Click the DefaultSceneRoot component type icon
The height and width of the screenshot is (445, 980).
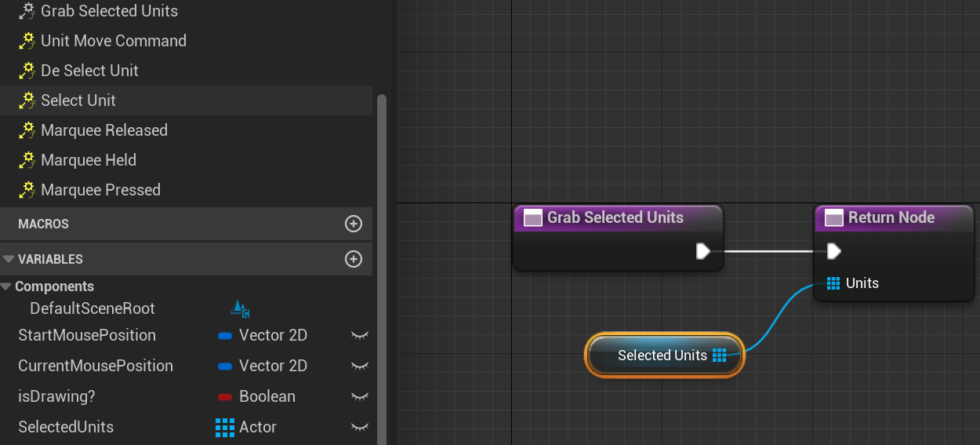tap(240, 308)
